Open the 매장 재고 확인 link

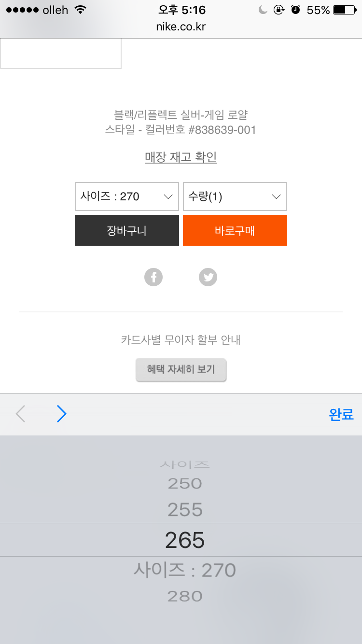tap(181, 157)
